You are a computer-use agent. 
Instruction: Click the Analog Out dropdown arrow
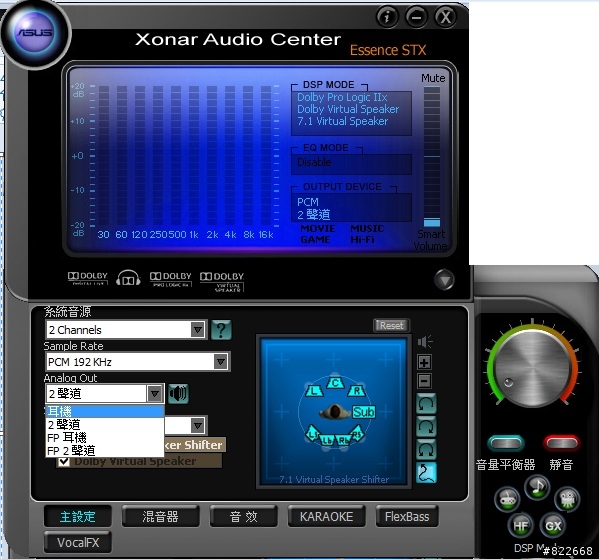tap(154, 393)
